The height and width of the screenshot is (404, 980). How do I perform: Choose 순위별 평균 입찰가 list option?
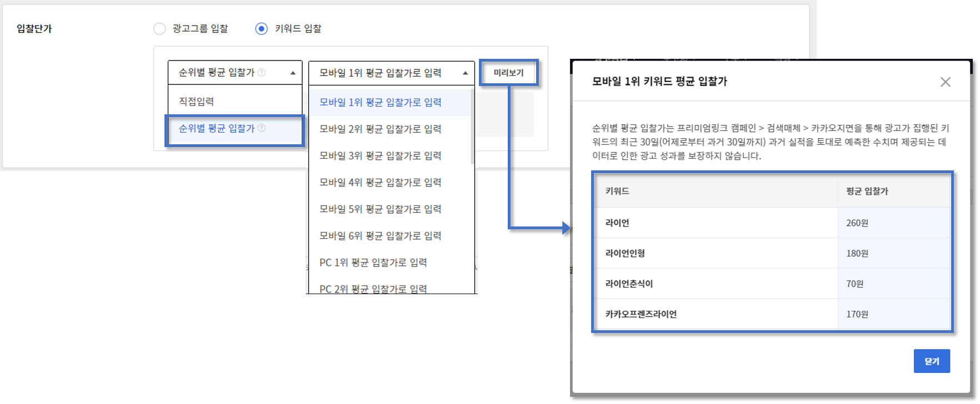click(235, 128)
